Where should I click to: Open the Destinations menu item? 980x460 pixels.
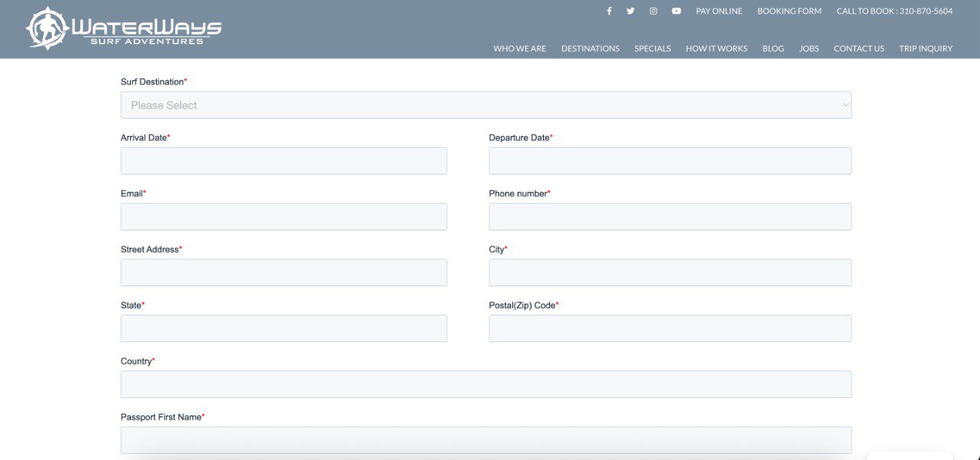[x=590, y=48]
